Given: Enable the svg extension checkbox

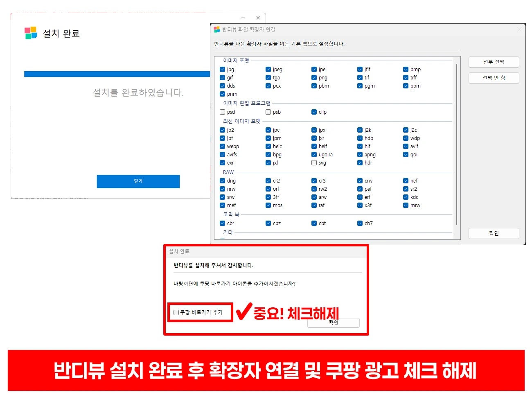Looking at the screenshot, I should point(314,163).
